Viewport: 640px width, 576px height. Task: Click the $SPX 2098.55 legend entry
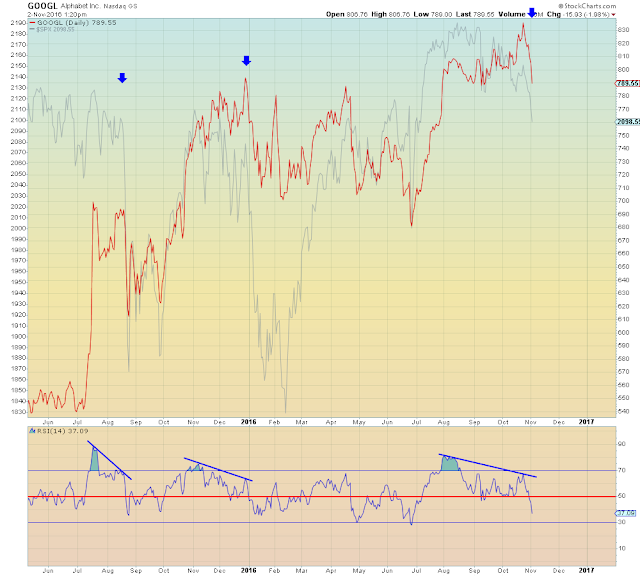click(x=56, y=29)
